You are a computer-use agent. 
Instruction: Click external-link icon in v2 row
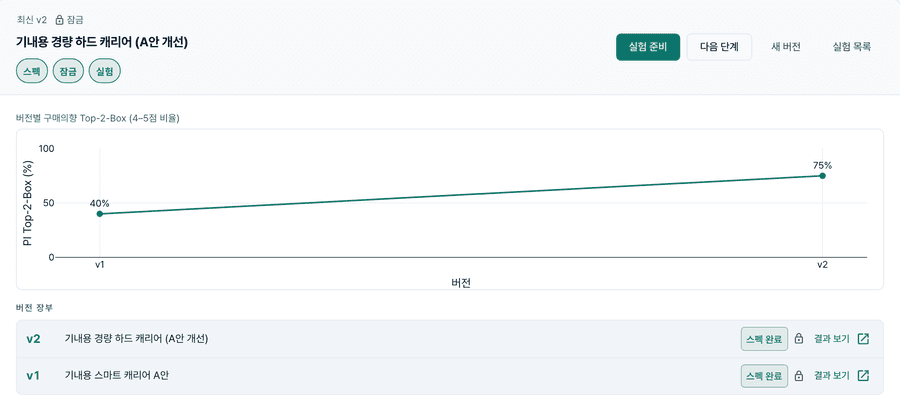(863, 339)
